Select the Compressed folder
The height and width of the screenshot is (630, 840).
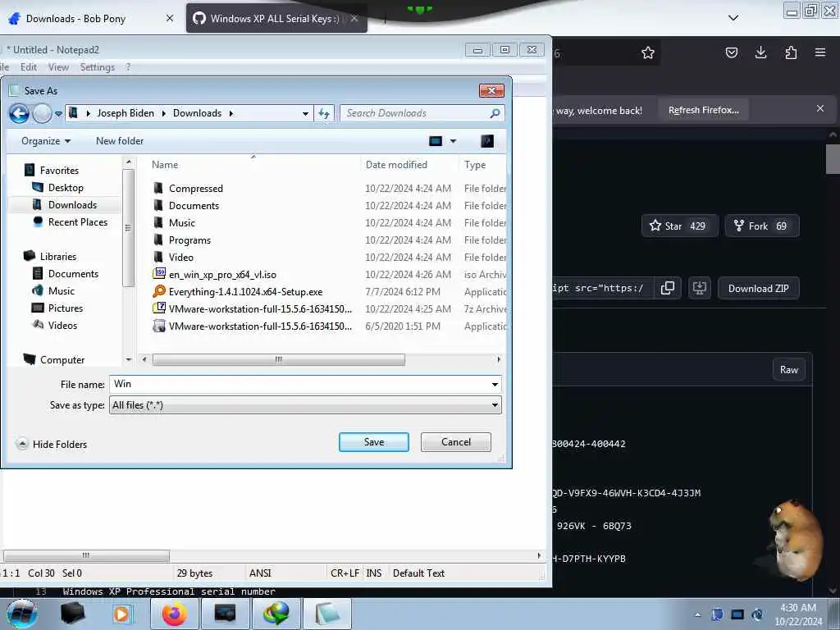coord(195,189)
